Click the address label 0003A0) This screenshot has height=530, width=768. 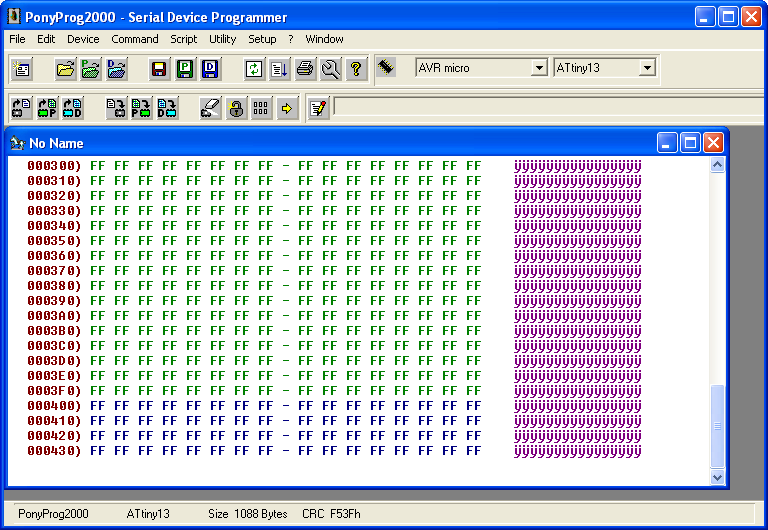point(54,316)
